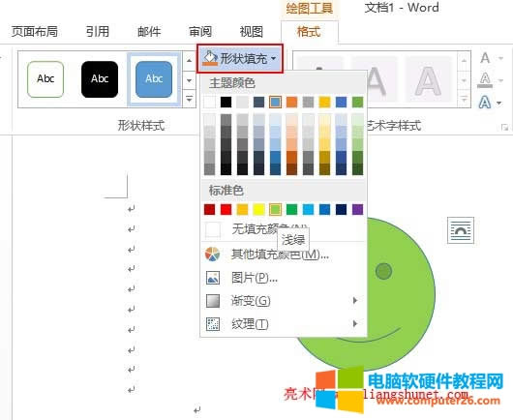This screenshot has width=513, height=420.
Task: Open the Text Fill dropdown arrow
Action: pyautogui.click(x=500, y=59)
